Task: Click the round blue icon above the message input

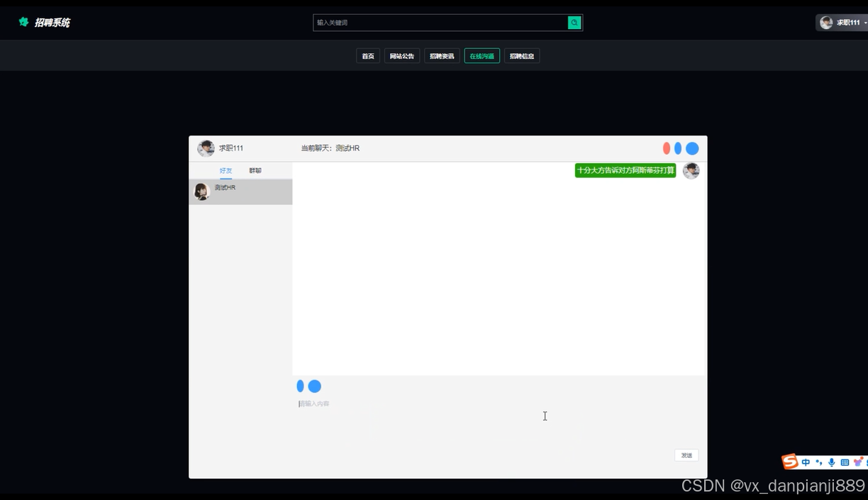Action: click(315, 386)
